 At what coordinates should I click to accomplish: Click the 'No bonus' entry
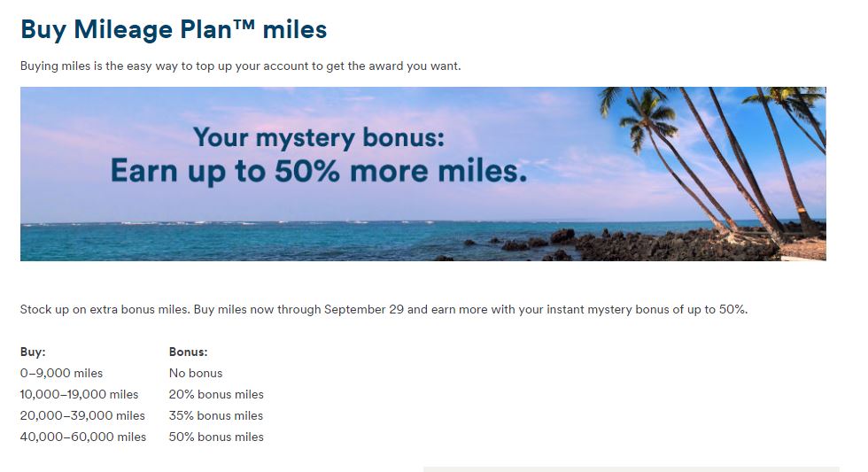pyautogui.click(x=196, y=373)
